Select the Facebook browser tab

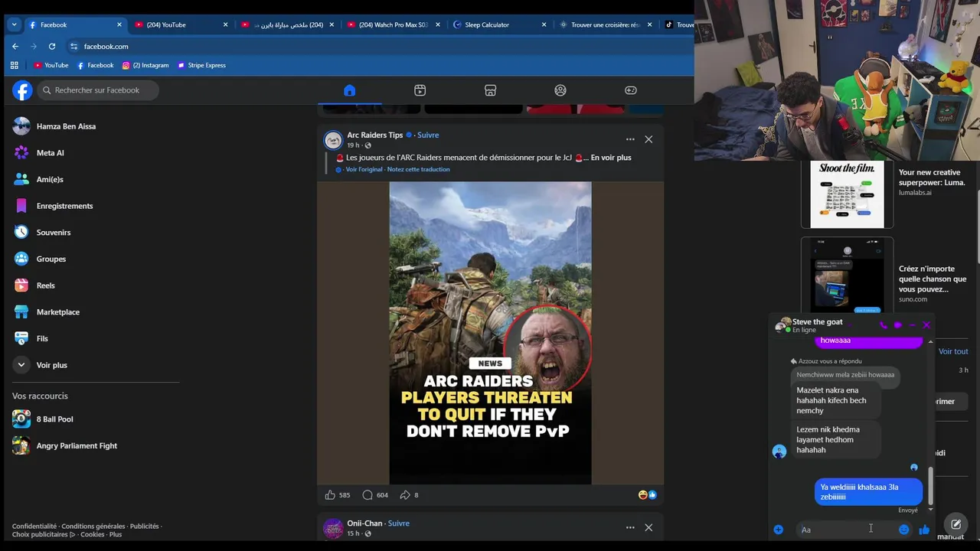click(x=74, y=24)
